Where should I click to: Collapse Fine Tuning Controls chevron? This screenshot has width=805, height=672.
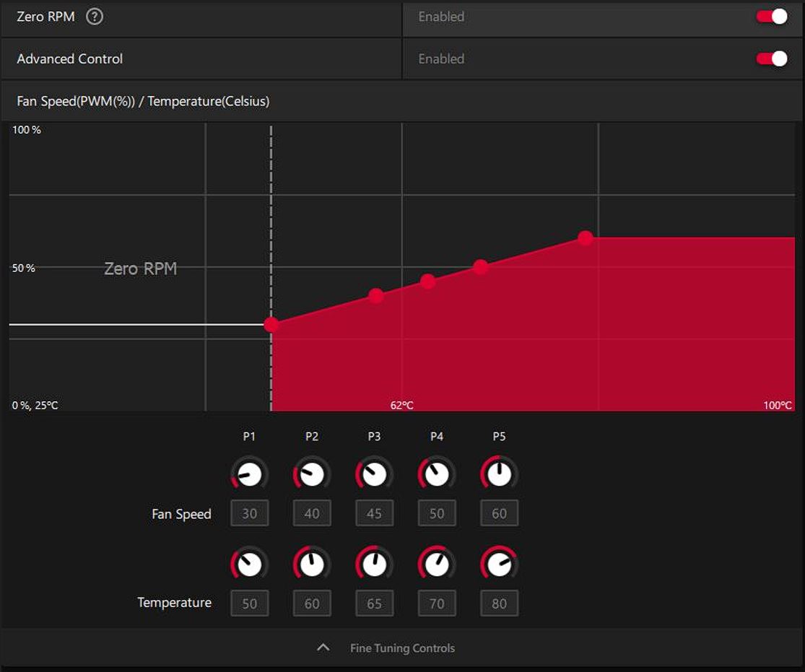pyautogui.click(x=323, y=647)
